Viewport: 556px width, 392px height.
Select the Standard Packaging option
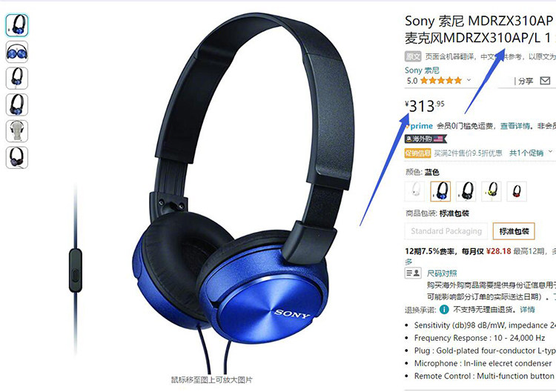click(x=446, y=231)
